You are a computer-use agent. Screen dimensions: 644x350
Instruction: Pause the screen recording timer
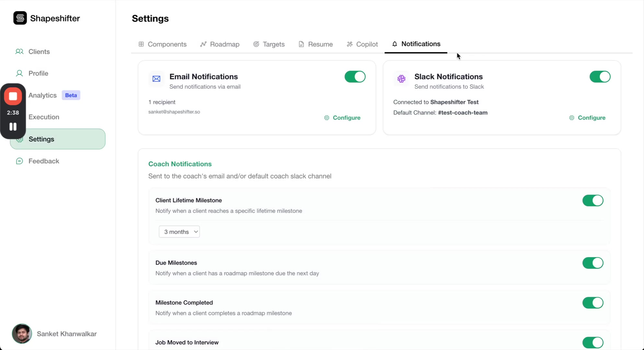click(x=13, y=126)
